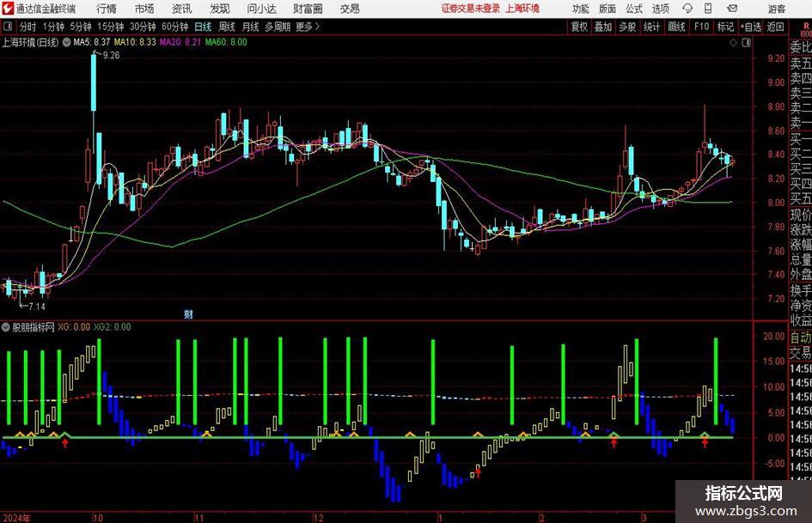This screenshot has height=523, width=812.
Task: Click the 叠加 overlay button
Action: (x=603, y=27)
